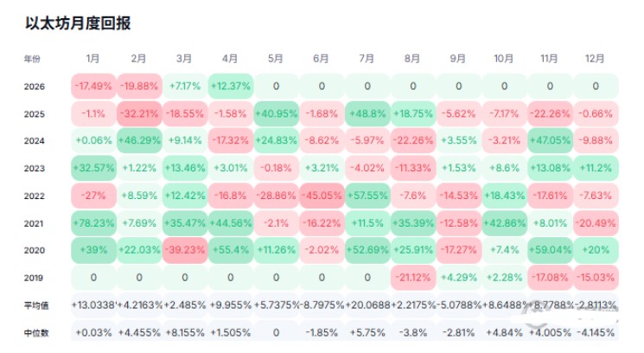
Task: Click the +32.57% cell in 2023
Action: point(93,168)
